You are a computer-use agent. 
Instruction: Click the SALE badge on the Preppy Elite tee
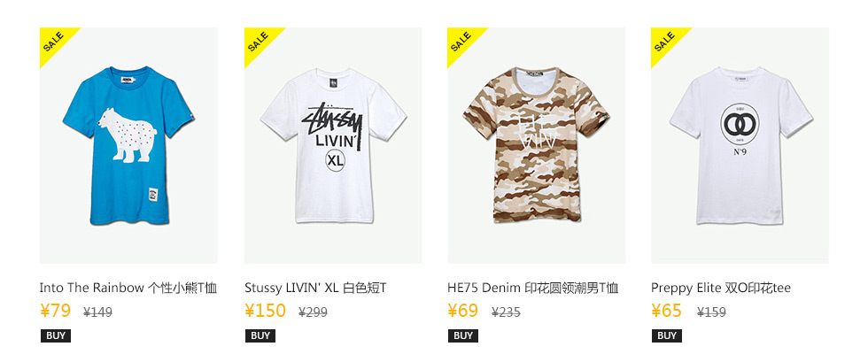point(665,42)
